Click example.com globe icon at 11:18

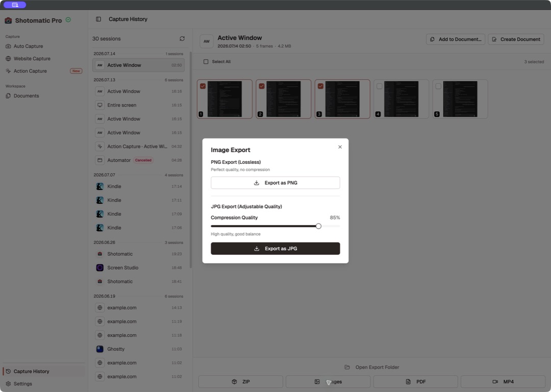click(x=100, y=335)
